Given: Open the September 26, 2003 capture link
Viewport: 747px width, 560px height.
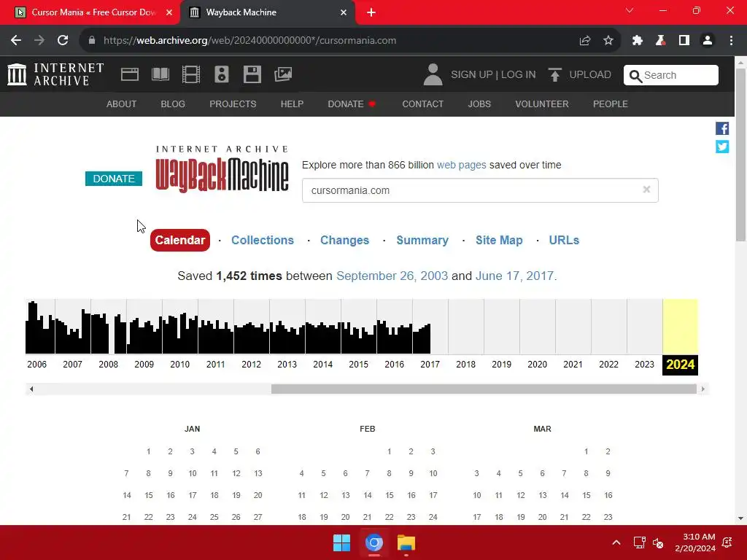Looking at the screenshot, I should 392,276.
